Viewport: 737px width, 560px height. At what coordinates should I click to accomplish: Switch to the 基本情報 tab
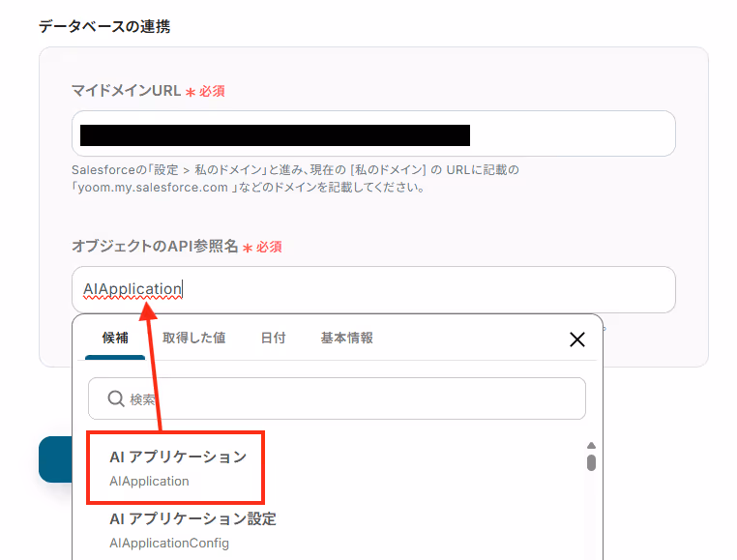point(347,338)
